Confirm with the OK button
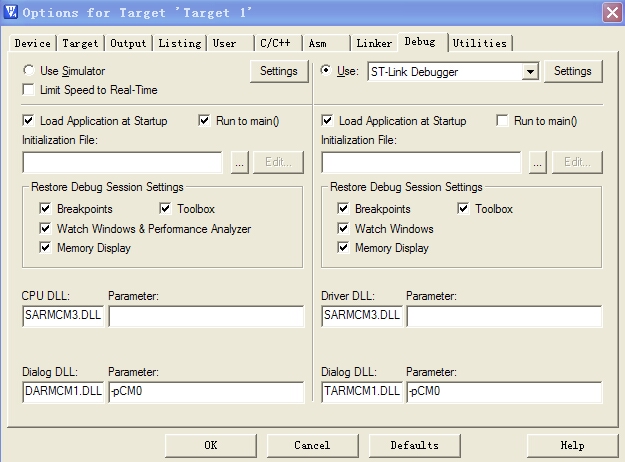 (x=211, y=446)
